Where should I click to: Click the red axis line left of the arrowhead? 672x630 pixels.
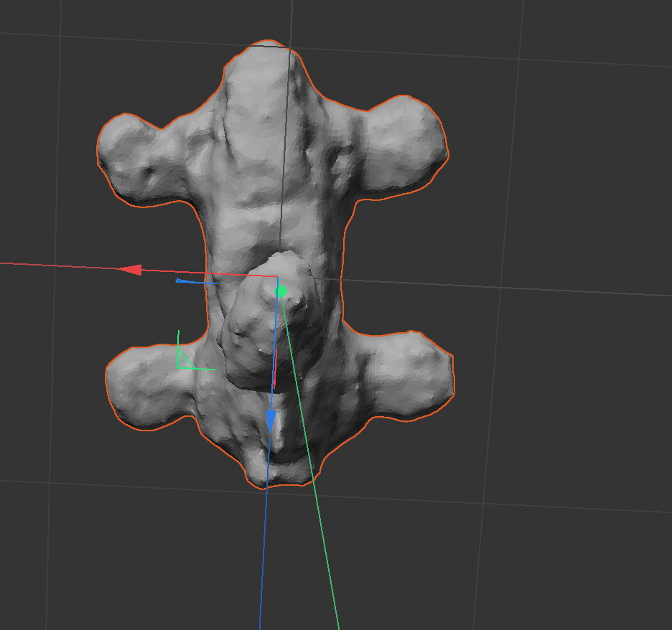57,266
